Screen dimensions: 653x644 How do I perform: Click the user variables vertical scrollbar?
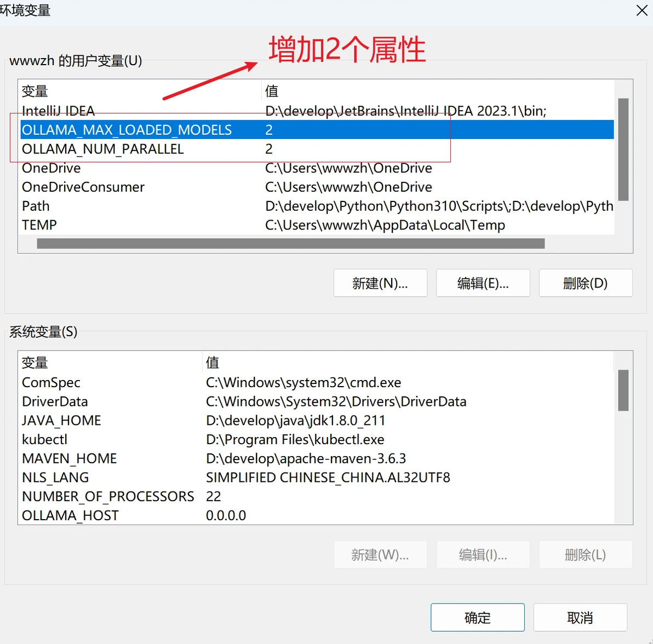pos(623,150)
